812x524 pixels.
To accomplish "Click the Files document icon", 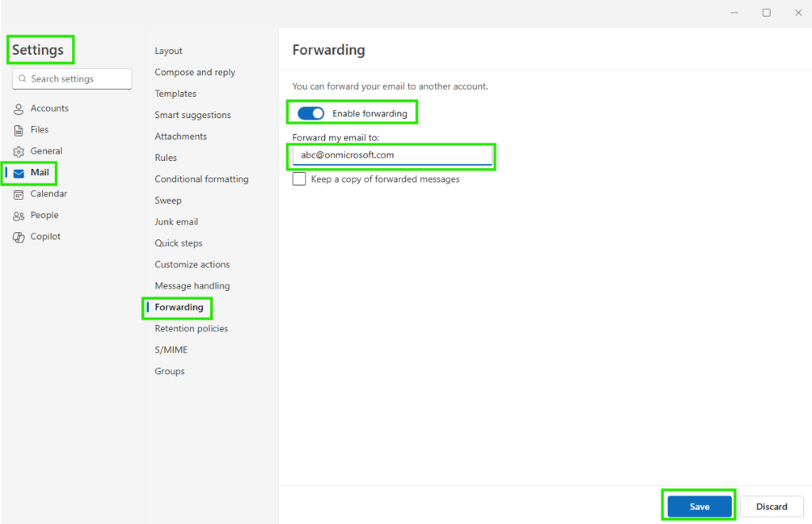I will (x=19, y=130).
